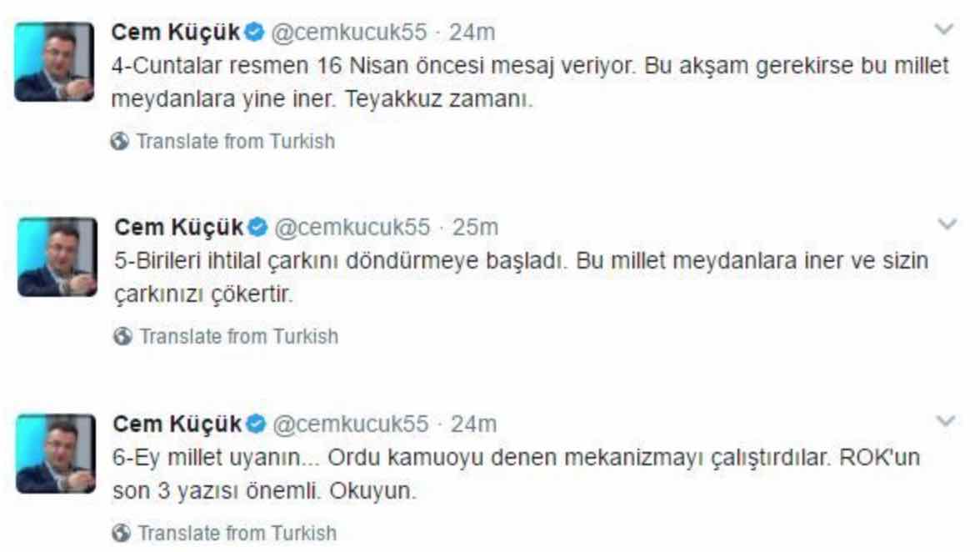Click the globe icon under the 4-Cuntalar tweet
980x552 pixels.
(x=120, y=142)
